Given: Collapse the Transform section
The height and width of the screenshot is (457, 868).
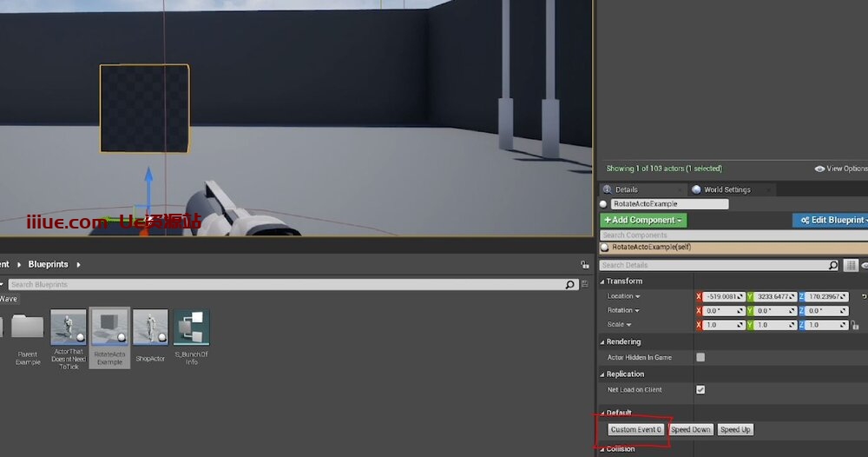Looking at the screenshot, I should pos(604,281).
